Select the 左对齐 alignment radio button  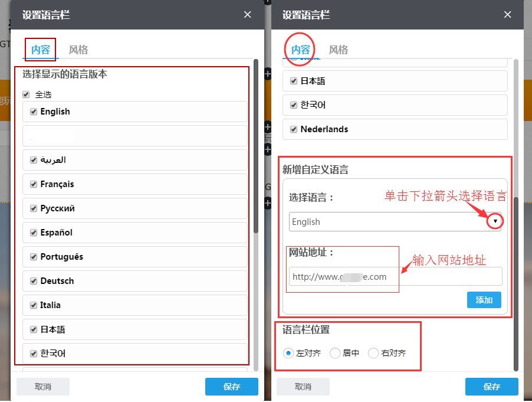(x=288, y=353)
